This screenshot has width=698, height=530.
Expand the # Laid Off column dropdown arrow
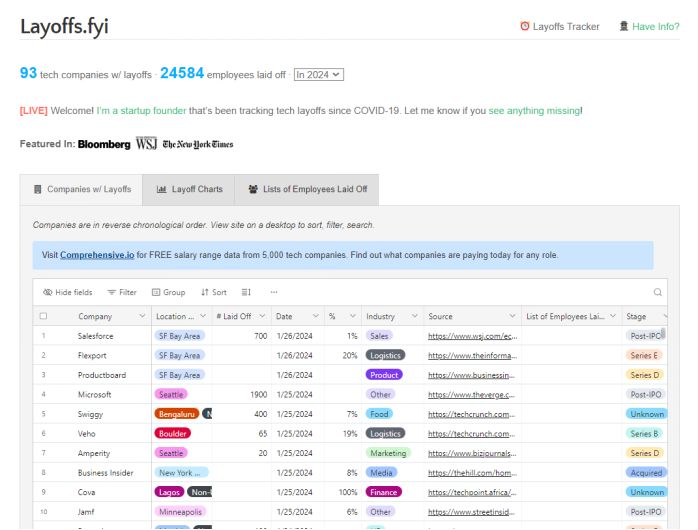(262, 316)
